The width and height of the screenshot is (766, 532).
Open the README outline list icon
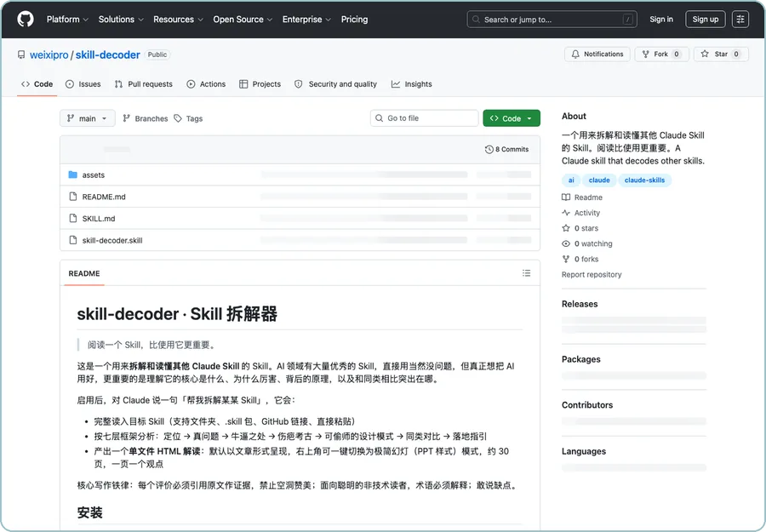[x=526, y=273]
